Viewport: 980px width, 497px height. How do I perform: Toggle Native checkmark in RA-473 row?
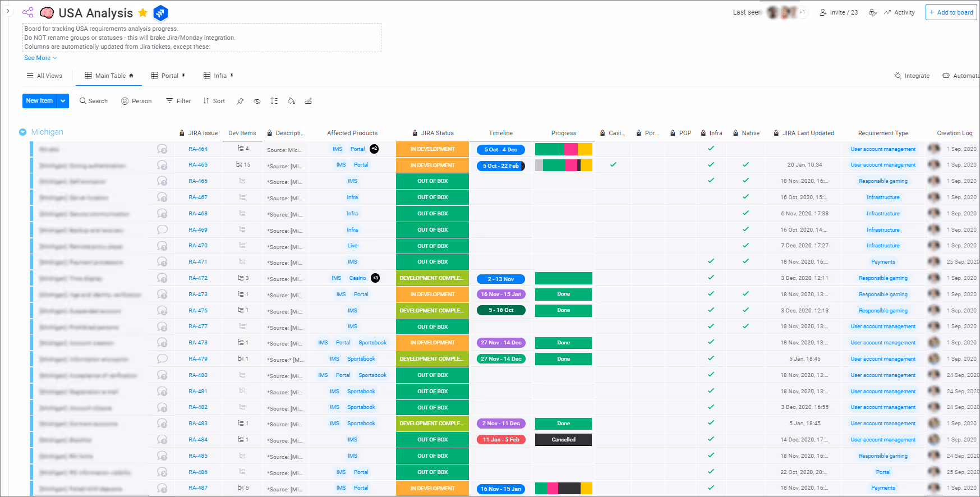tap(746, 294)
